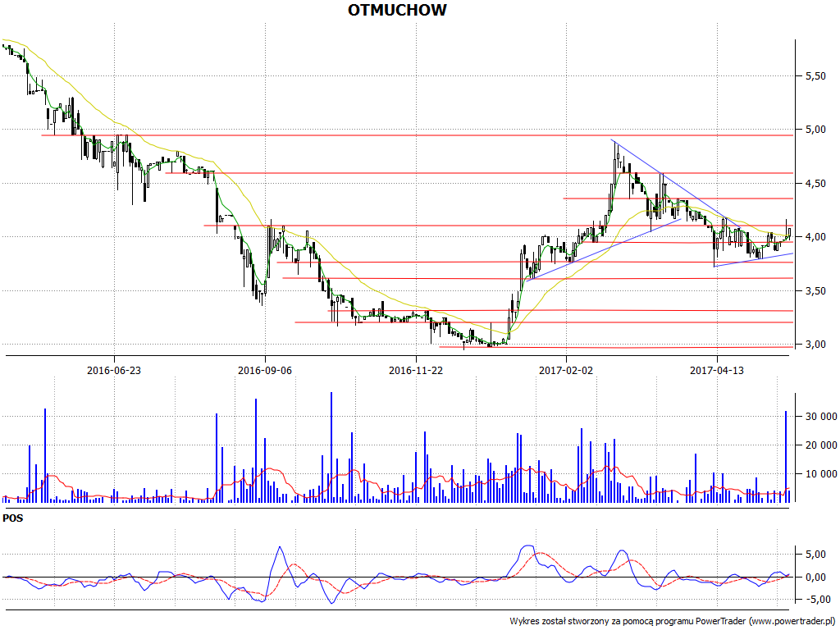Click the POS indicator panel label

13,518
